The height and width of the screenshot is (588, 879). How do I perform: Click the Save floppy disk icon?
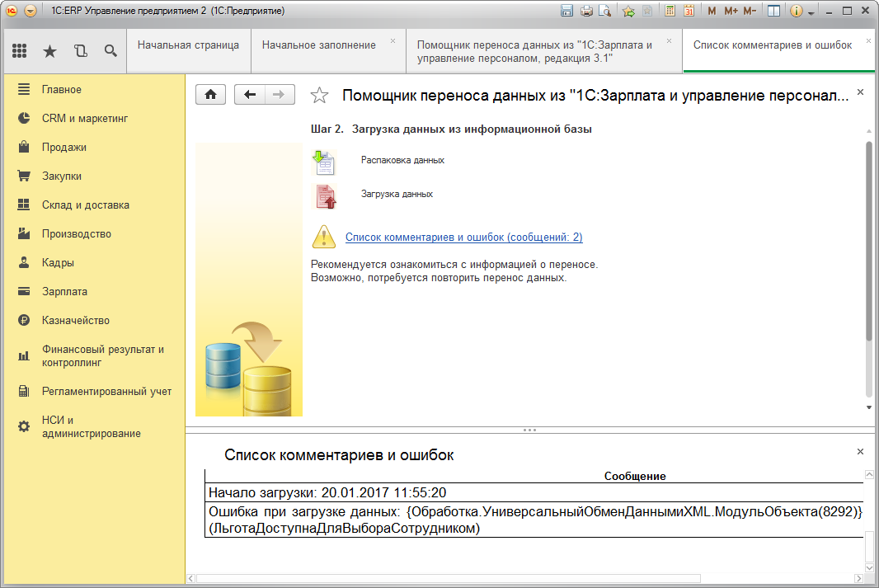[566, 11]
